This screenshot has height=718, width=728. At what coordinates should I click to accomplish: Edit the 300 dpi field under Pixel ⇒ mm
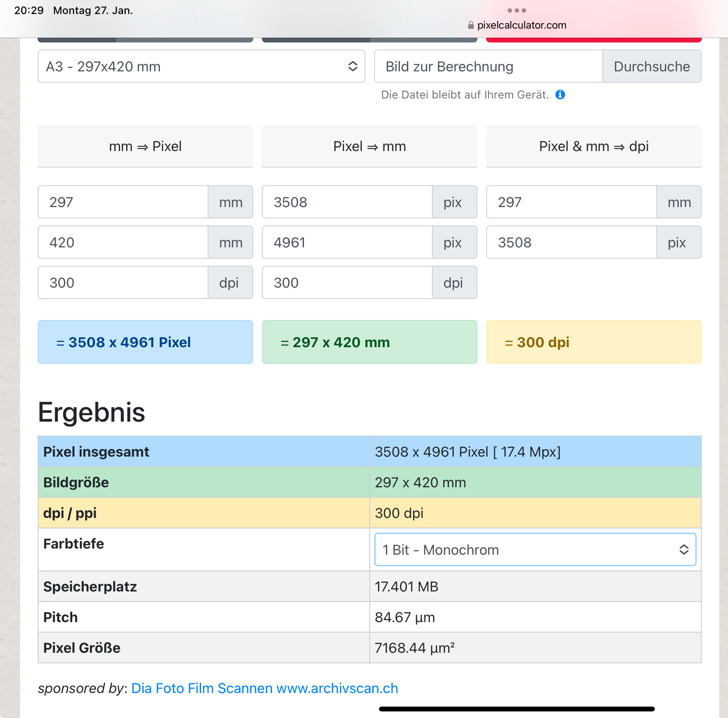[347, 283]
